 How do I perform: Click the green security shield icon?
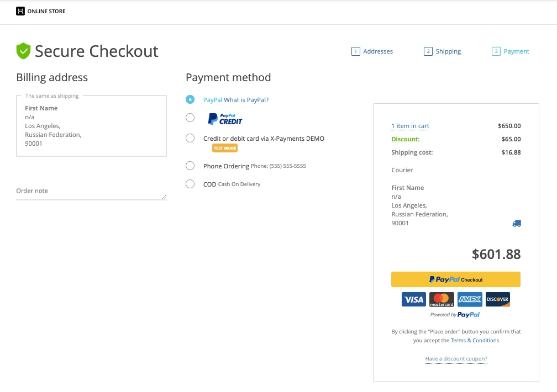pyautogui.click(x=22, y=50)
